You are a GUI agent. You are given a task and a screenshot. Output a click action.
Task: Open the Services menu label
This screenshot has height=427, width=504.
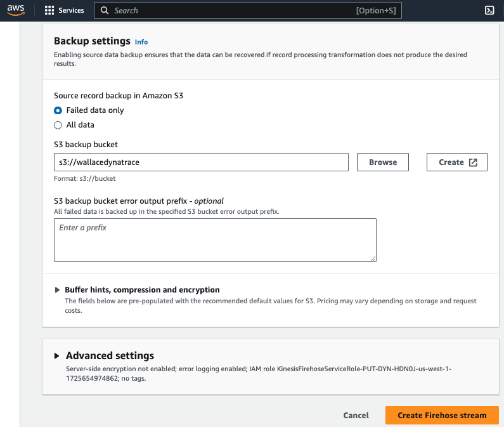[71, 10]
